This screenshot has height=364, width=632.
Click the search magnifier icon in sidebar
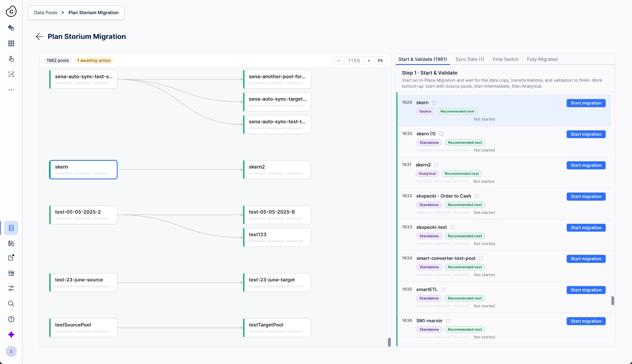pos(11,304)
